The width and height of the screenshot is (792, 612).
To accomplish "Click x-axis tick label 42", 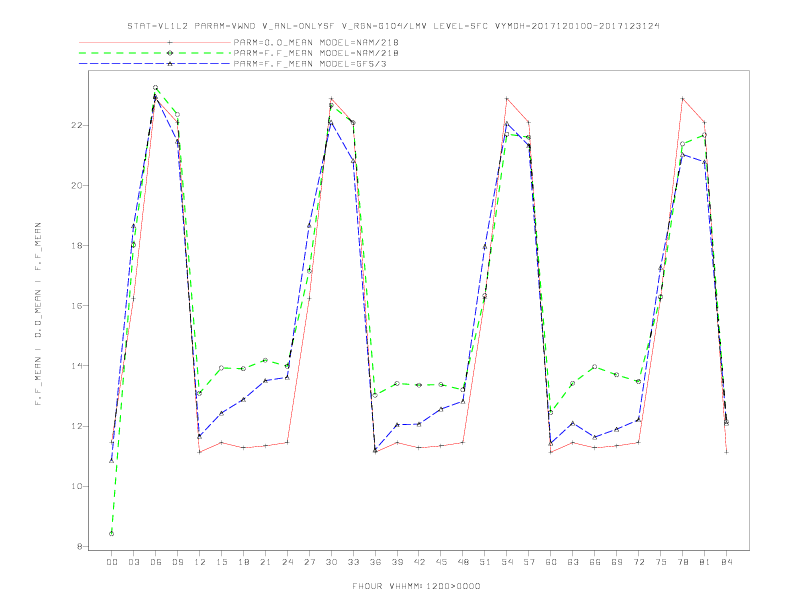I will click(419, 562).
